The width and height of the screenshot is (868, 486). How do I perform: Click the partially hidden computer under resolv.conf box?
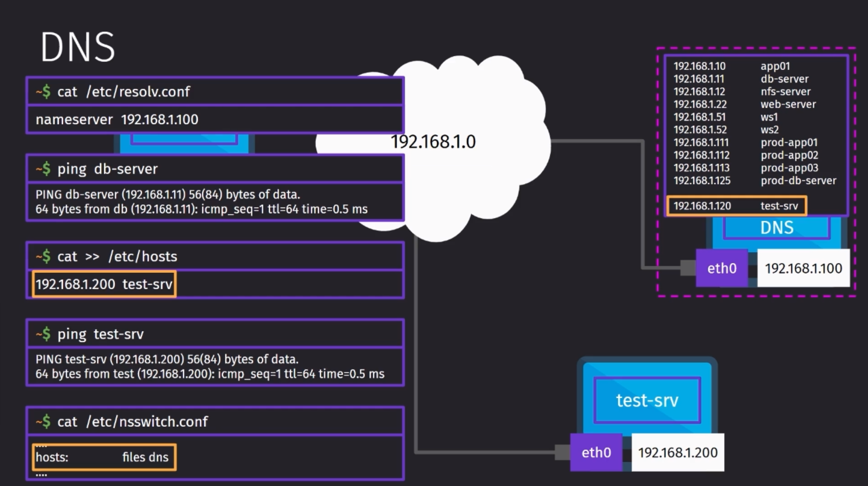pyautogui.click(x=184, y=143)
